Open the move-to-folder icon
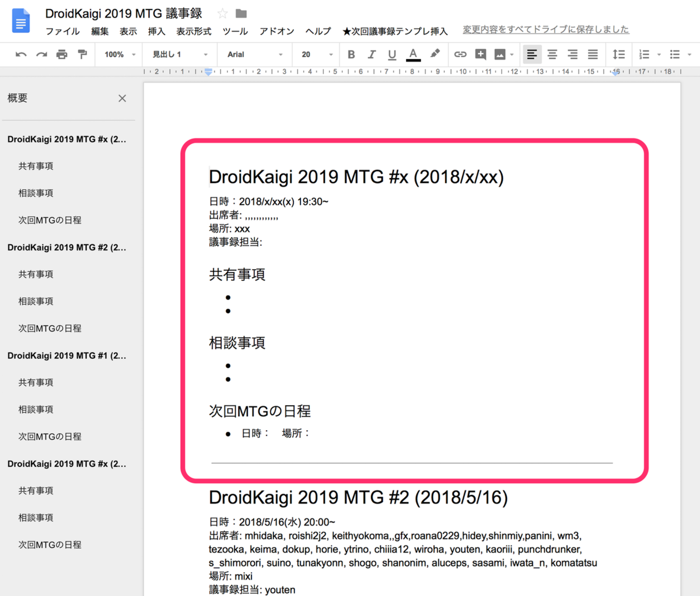Image resolution: width=700 pixels, height=596 pixels. pyautogui.click(x=241, y=13)
